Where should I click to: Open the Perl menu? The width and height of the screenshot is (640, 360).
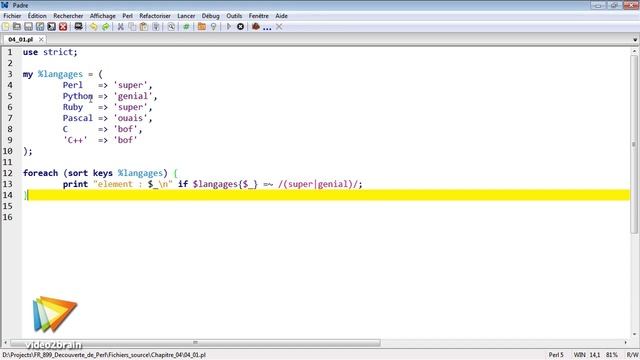[x=128, y=16]
